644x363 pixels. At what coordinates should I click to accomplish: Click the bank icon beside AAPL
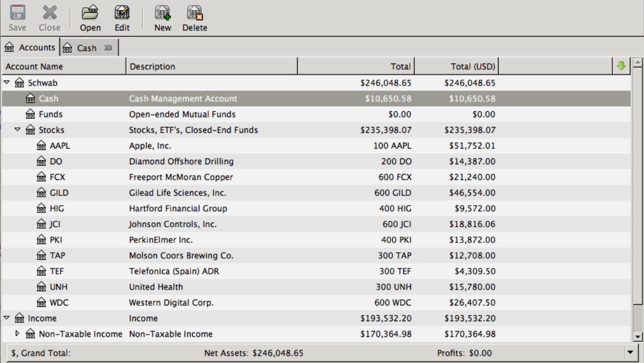click(x=41, y=146)
